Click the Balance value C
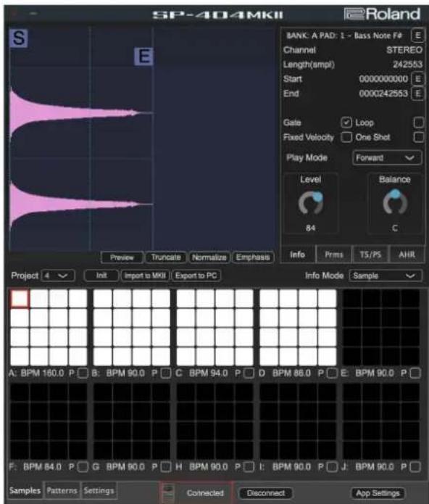The height and width of the screenshot is (504, 429). point(395,228)
